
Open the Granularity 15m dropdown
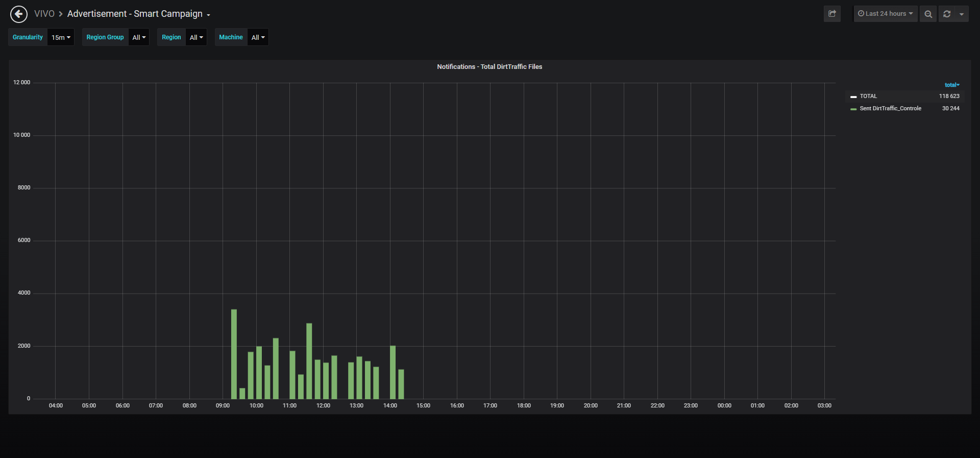tap(61, 37)
